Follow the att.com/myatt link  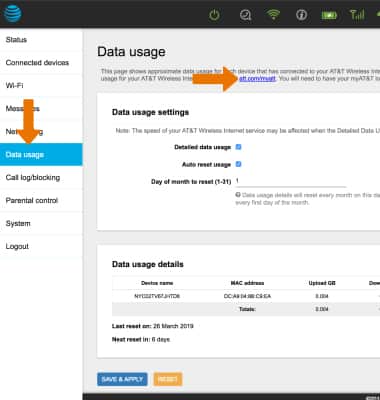coord(257,79)
